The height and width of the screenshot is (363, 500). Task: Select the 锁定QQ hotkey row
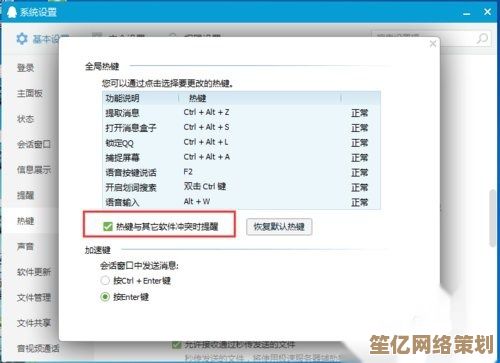pyautogui.click(x=241, y=143)
